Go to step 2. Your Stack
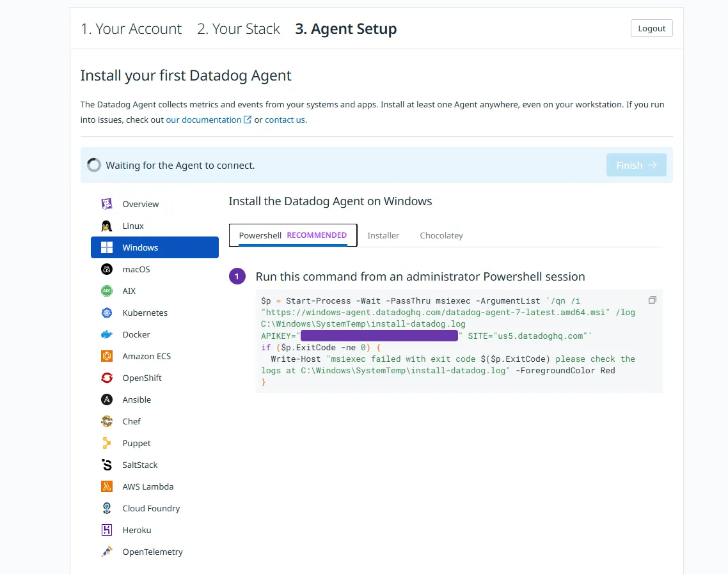This screenshot has width=728, height=574. click(239, 29)
